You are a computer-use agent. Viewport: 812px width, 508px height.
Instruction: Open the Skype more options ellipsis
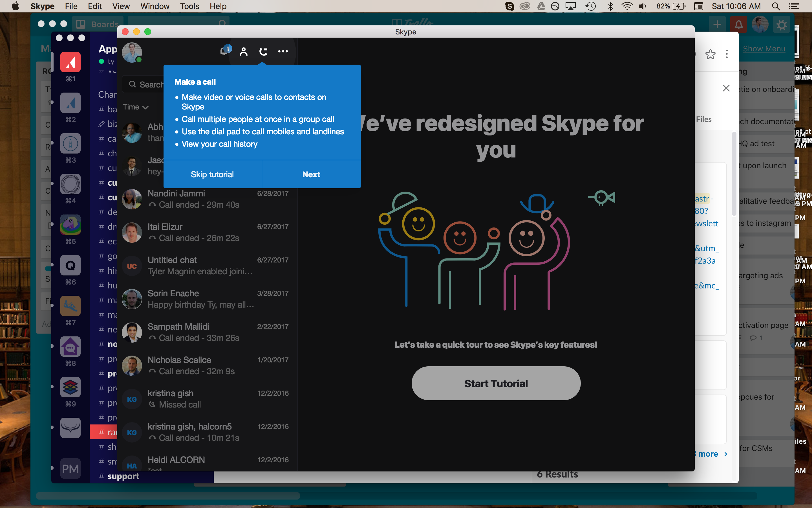(283, 51)
